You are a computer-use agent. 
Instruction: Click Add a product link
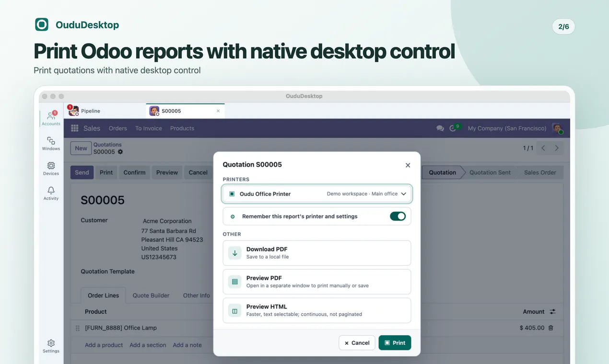click(x=104, y=345)
